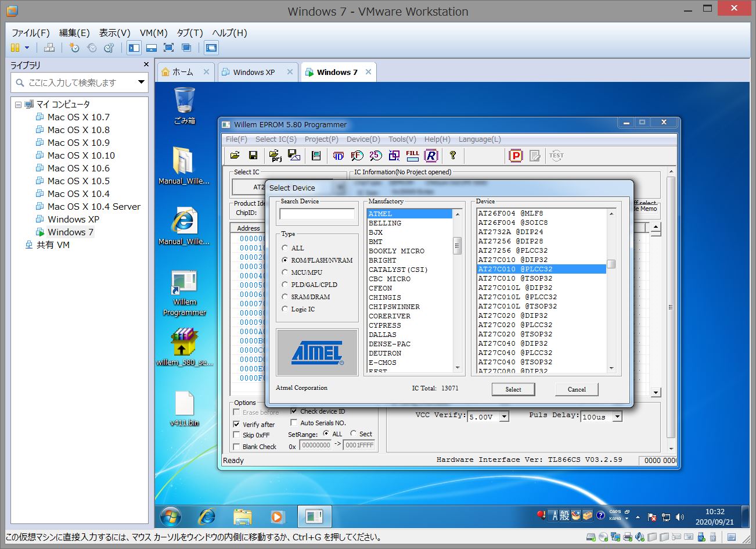Open the VMware snapshot manager icon
The width and height of the screenshot is (756, 549).
point(109,48)
